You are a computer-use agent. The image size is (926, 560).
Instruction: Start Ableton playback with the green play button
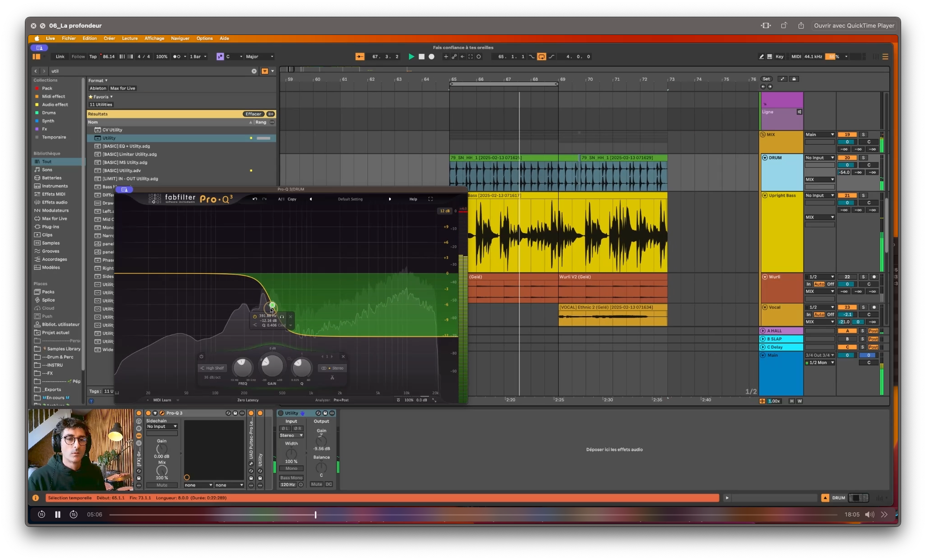(411, 57)
